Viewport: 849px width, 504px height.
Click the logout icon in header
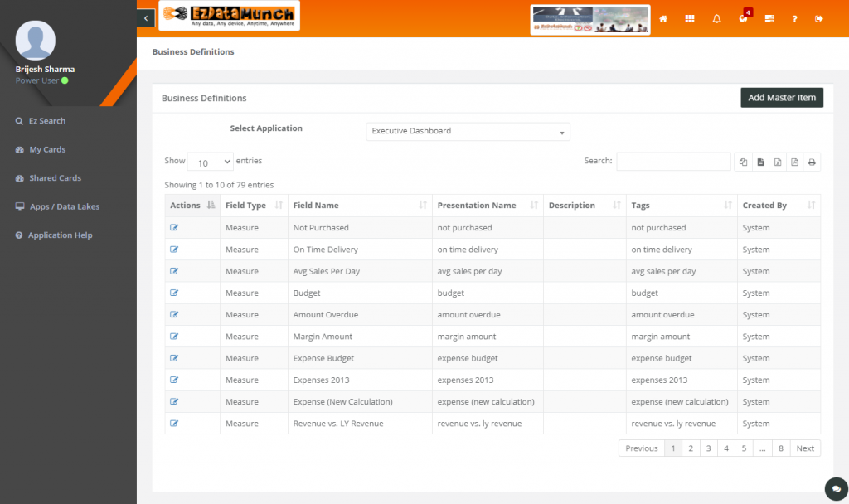click(x=818, y=19)
